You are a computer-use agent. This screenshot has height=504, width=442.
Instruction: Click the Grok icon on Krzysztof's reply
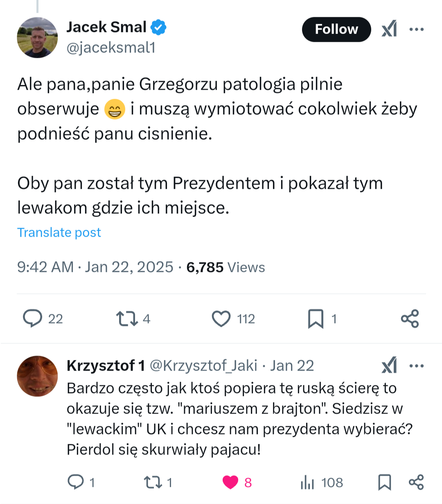pos(389,365)
